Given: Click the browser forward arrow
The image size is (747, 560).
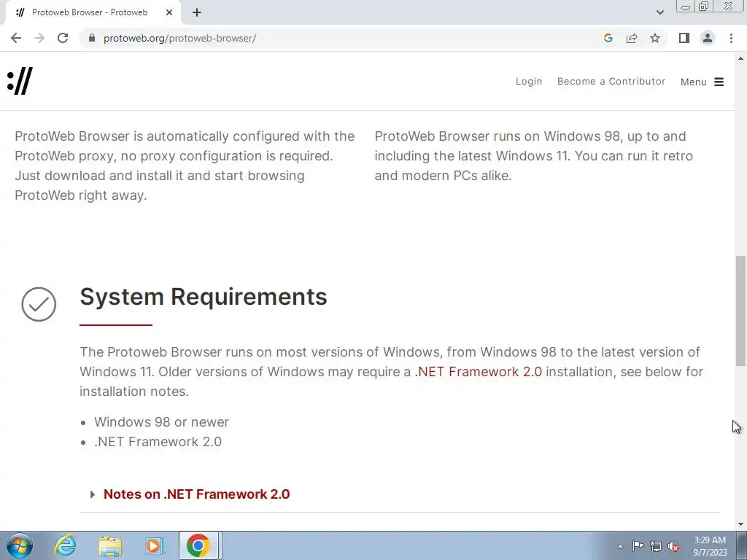Looking at the screenshot, I should [39, 38].
